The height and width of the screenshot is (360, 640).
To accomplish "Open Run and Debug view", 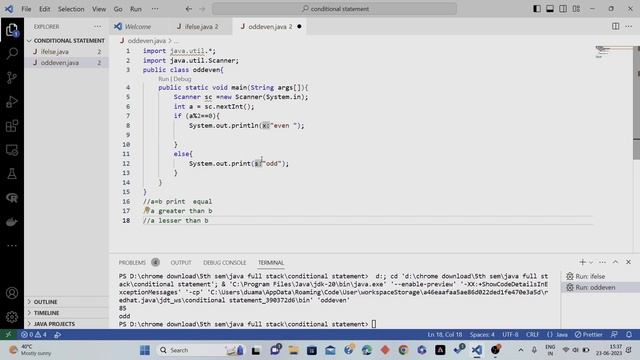I will pos(12,101).
